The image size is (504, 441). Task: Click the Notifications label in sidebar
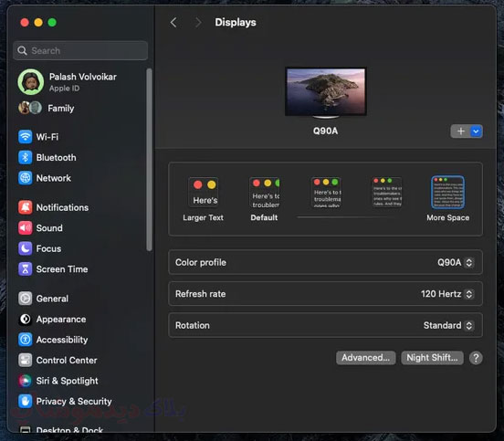pos(62,207)
